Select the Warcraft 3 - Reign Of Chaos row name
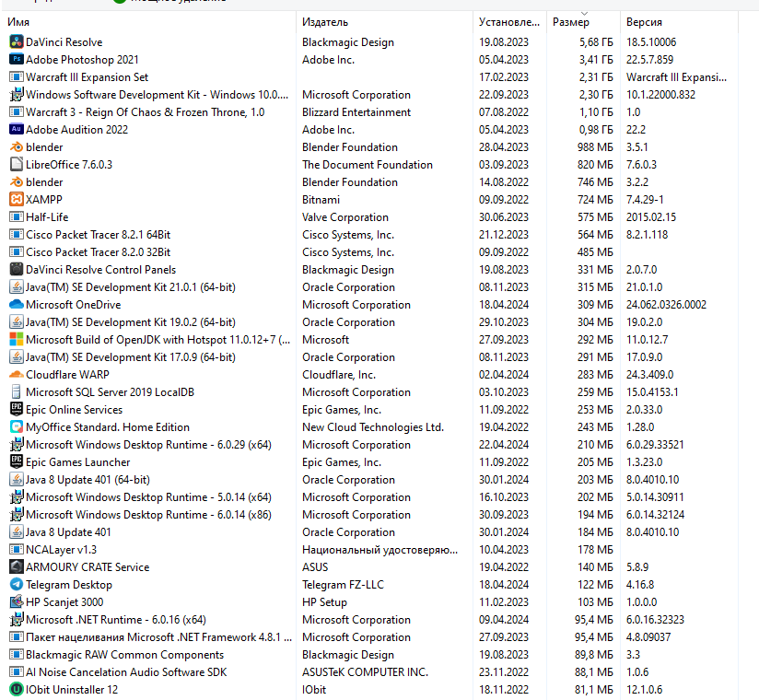This screenshot has height=700, width=759. tap(145, 112)
